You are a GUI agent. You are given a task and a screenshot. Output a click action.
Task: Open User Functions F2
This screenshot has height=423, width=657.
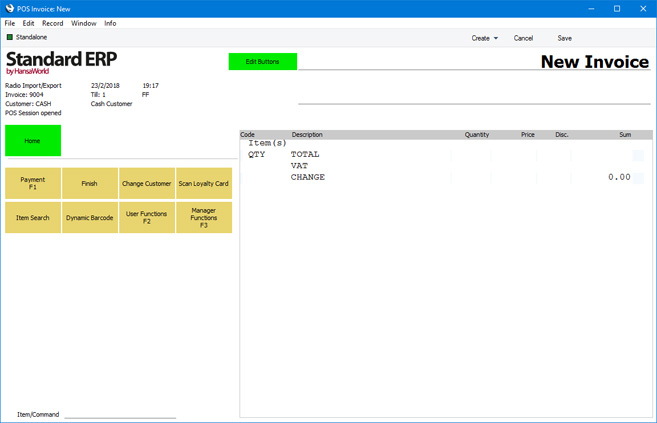[x=147, y=218]
